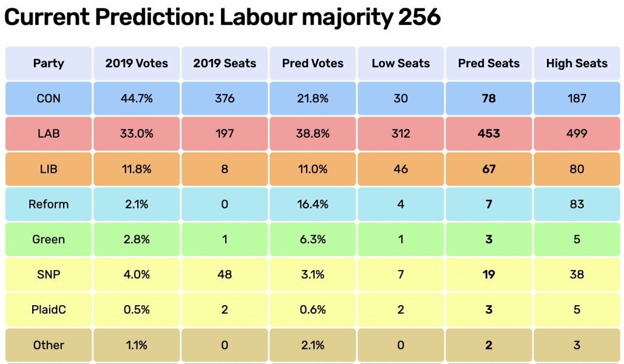624x364 pixels.
Task: Select the LAB party cell
Action: 49,133
